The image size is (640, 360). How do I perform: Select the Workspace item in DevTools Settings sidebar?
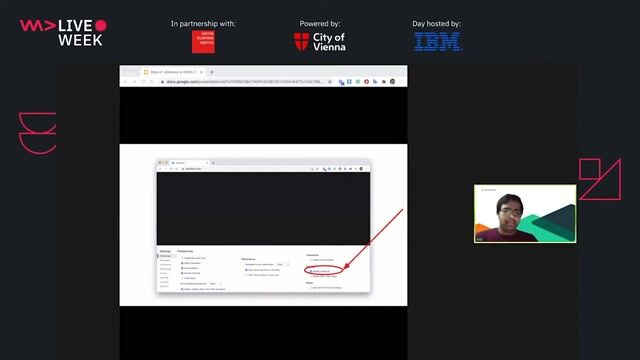click(165, 260)
